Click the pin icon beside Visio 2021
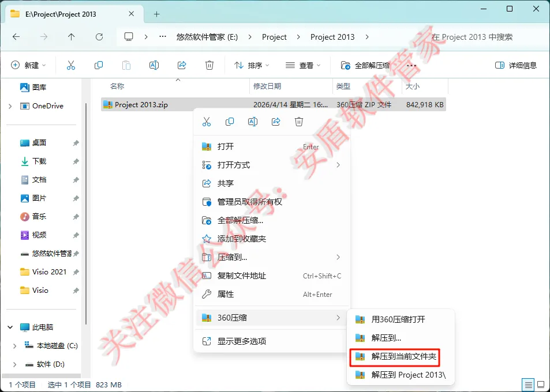Screen dimensions: 550x392 click(x=76, y=272)
